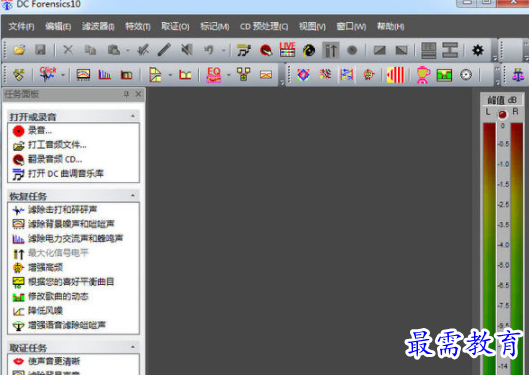Viewport: 529px width, 375px height.
Task: Click the right channel R peak meter
Action: [x=517, y=248]
